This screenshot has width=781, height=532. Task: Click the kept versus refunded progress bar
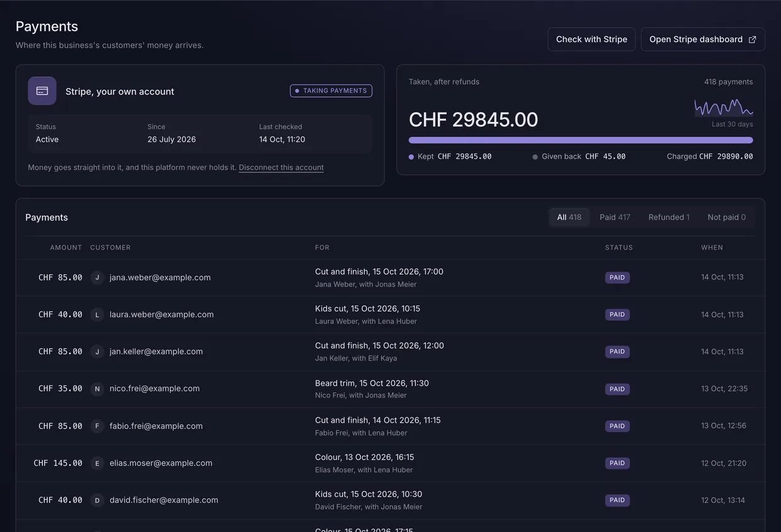(x=581, y=140)
